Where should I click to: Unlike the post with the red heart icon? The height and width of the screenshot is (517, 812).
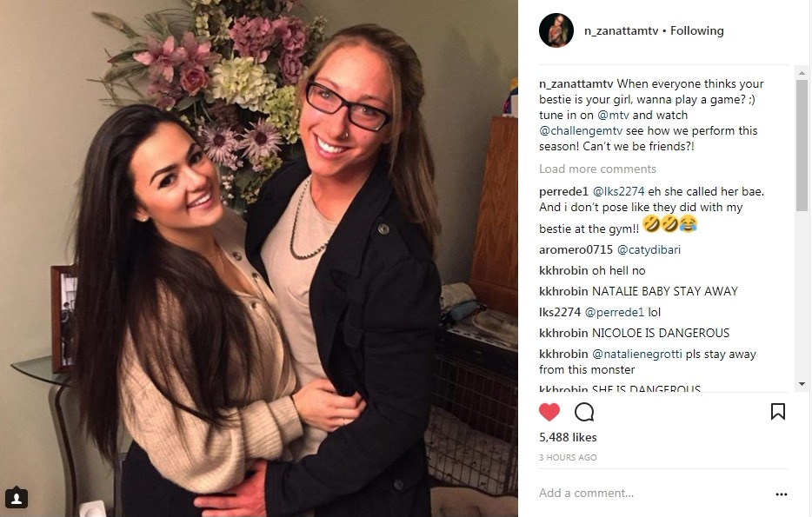pos(549,412)
